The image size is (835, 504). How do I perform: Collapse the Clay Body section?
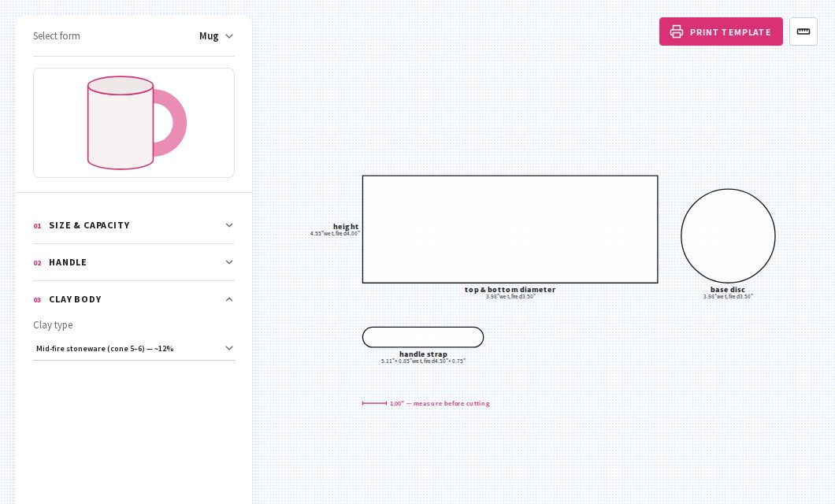(x=134, y=299)
